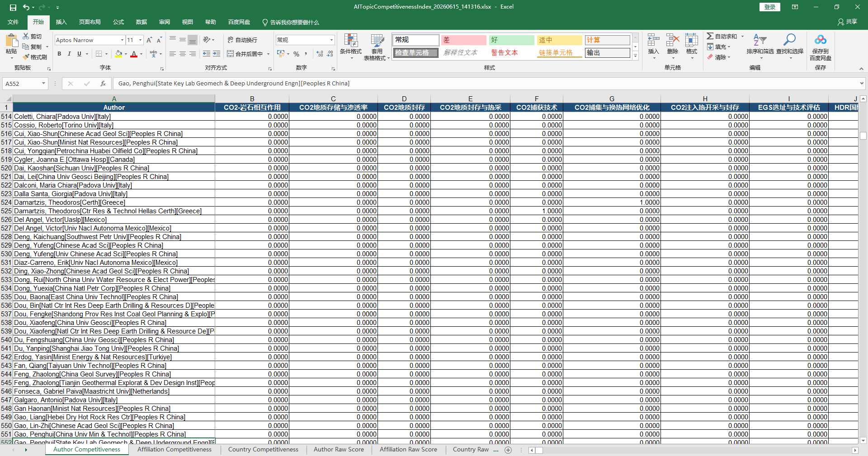
Task: Expand the formula bar
Action: pyautogui.click(x=862, y=84)
